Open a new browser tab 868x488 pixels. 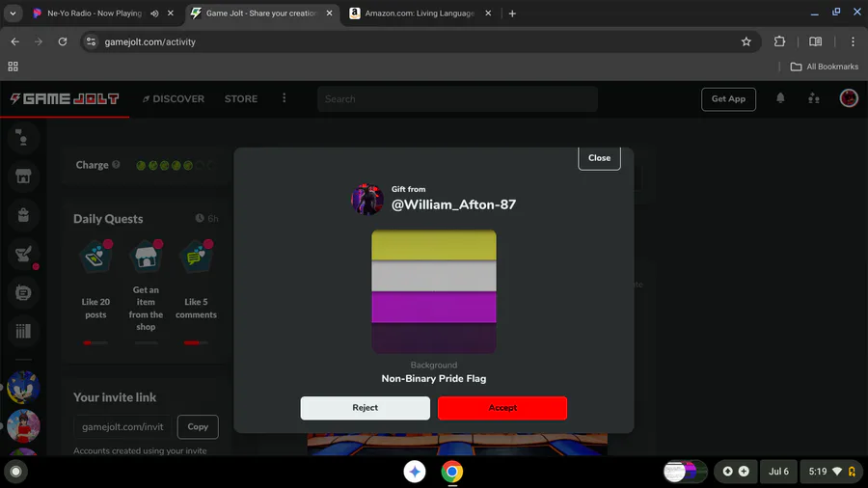pyautogui.click(x=512, y=14)
